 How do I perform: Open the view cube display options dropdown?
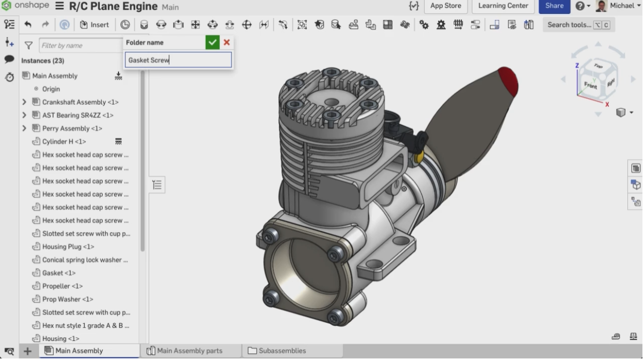tap(625, 112)
